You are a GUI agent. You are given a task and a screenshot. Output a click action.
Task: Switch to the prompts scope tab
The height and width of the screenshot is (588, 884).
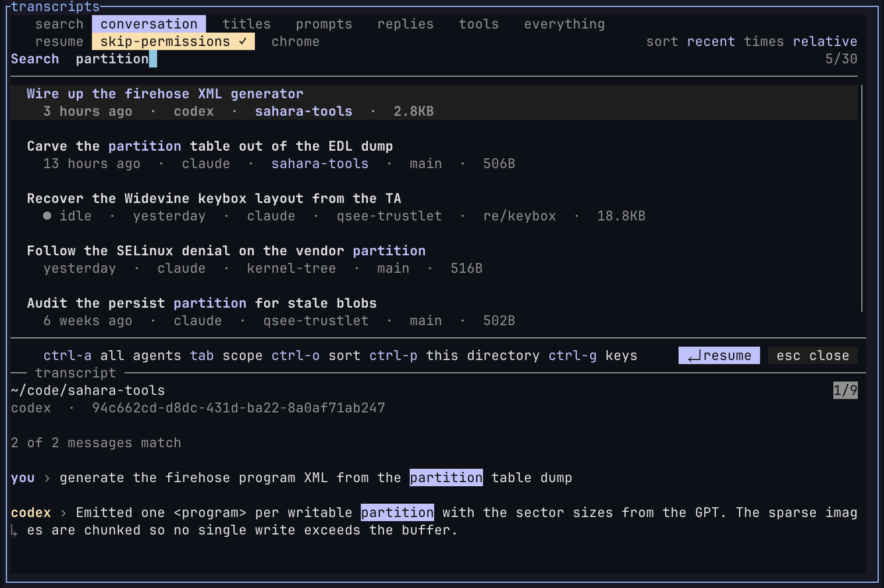324,24
